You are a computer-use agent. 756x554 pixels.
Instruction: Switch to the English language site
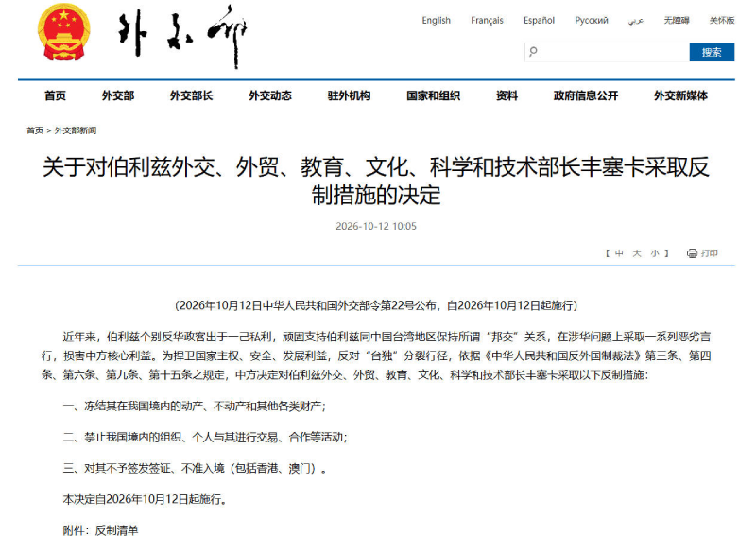click(436, 20)
